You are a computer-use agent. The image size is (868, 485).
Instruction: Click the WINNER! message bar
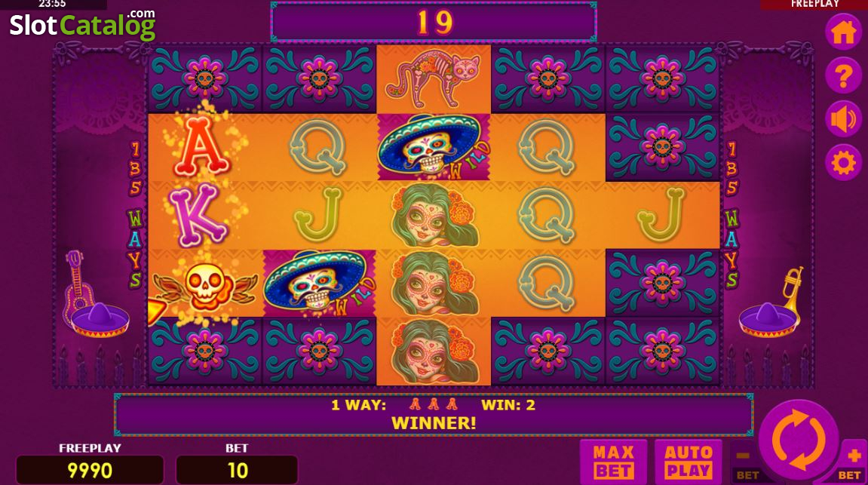click(x=434, y=415)
